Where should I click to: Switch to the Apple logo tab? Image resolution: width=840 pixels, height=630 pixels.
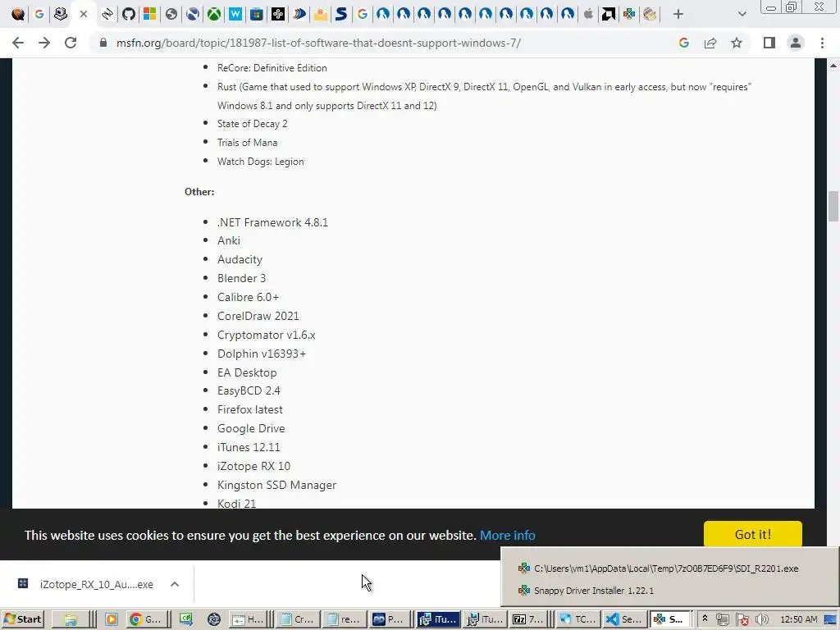(587, 14)
